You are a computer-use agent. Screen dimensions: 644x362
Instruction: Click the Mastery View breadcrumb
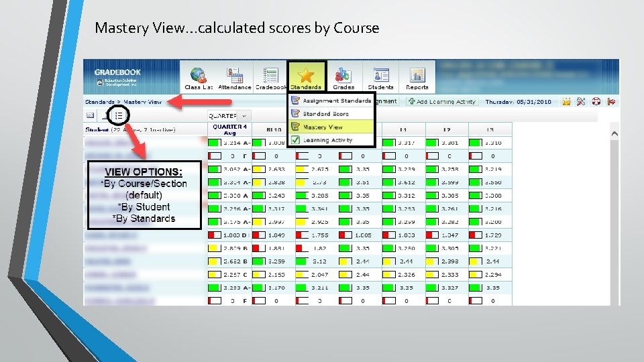142,102
